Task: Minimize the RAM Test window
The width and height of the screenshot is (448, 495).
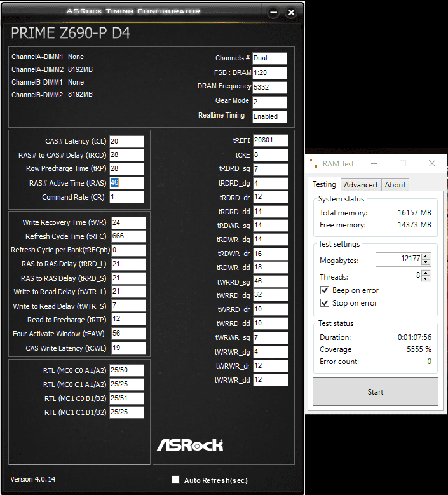Action: (x=374, y=163)
